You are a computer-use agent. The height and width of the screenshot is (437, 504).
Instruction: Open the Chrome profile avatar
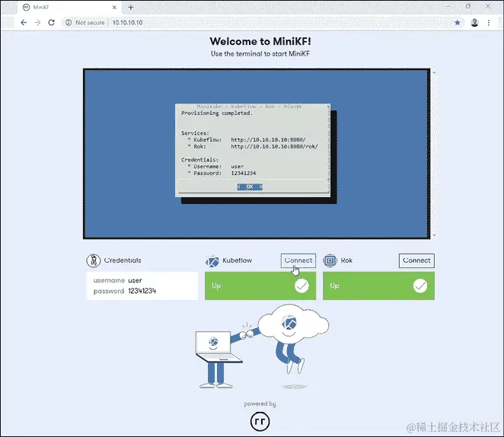474,23
